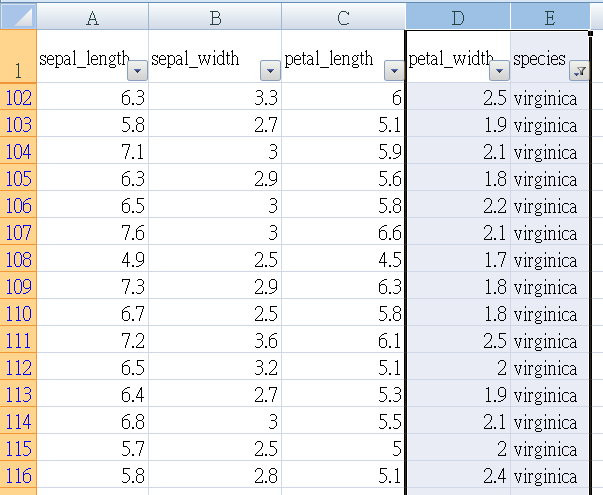Image resolution: width=603 pixels, height=495 pixels.
Task: Select cell B111 with value 3.6
Action: pyautogui.click(x=215, y=339)
